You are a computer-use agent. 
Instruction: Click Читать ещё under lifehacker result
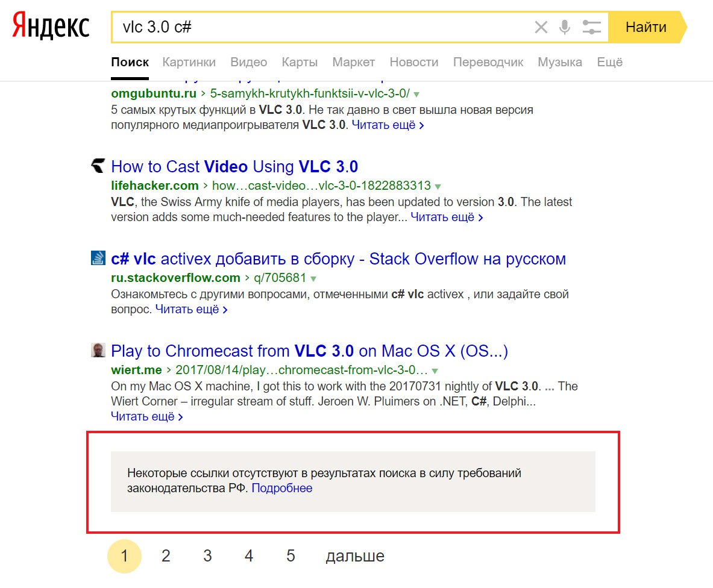pyautogui.click(x=447, y=217)
